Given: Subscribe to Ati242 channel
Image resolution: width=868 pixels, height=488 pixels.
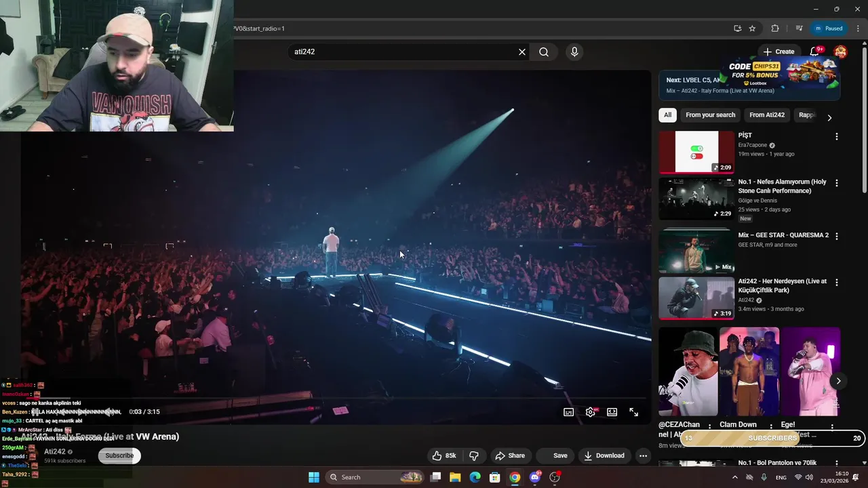Looking at the screenshot, I should [119, 455].
